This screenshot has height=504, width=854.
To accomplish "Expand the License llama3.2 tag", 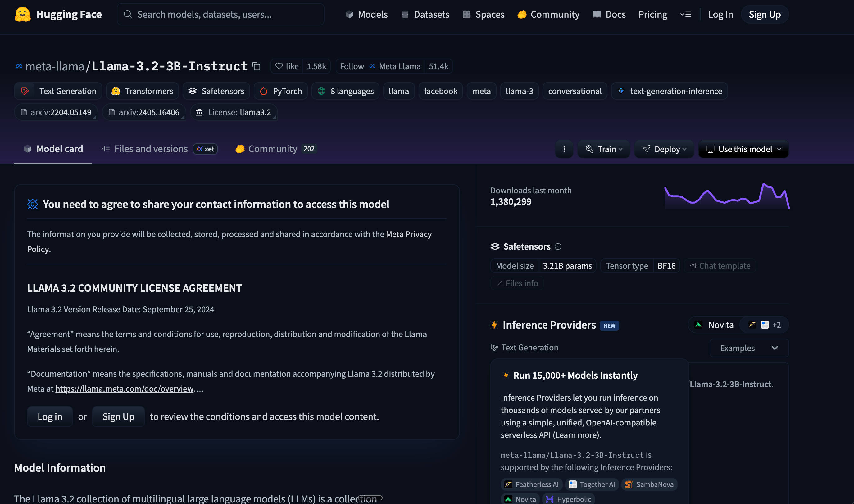I will 234,112.
